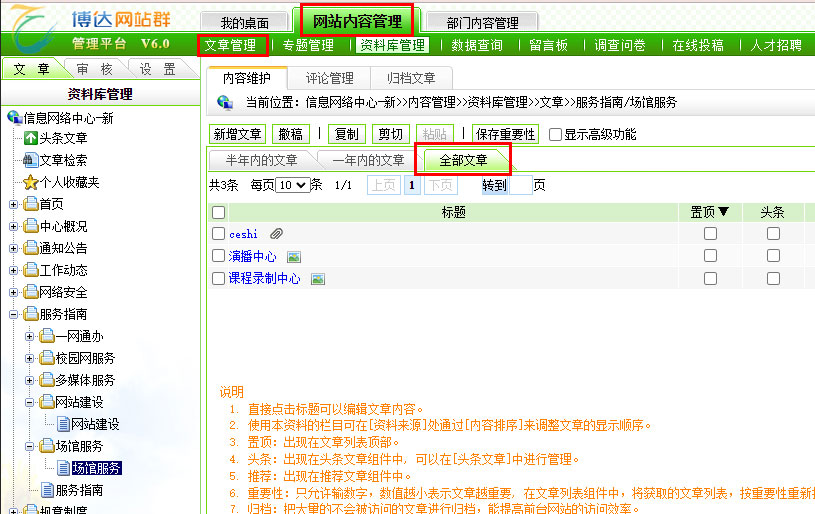Click the 文章检索 search icon
Viewport: 815px width, 514px height.
31,160
